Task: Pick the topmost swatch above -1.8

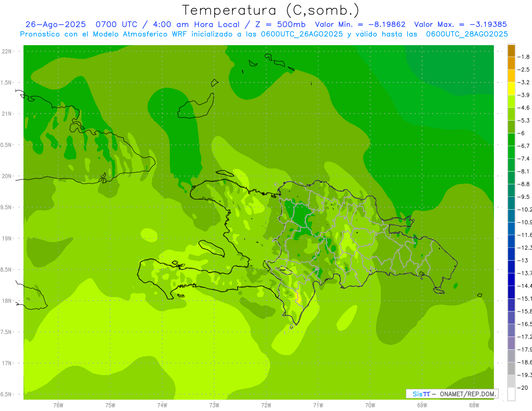Action: tap(511, 51)
